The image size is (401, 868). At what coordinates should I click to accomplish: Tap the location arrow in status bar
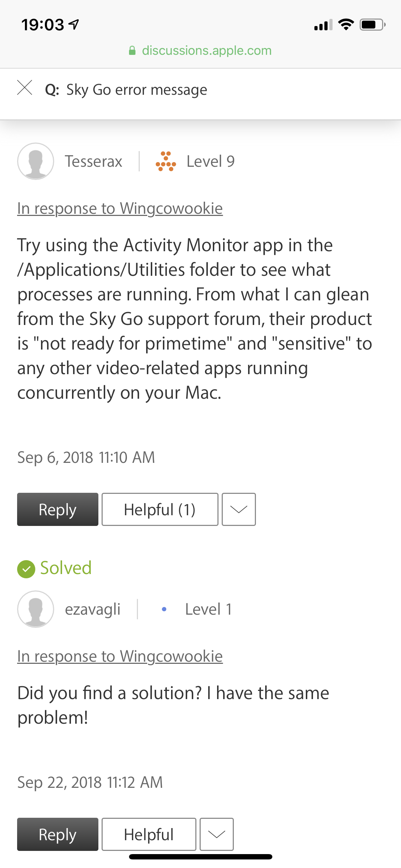(74, 24)
